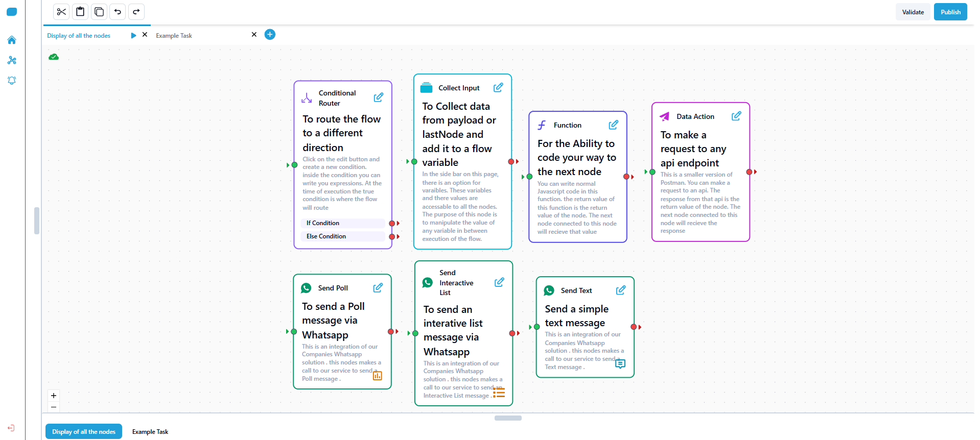Click Collect Input green input port
Image resolution: width=980 pixels, height=440 pixels.
click(x=414, y=162)
